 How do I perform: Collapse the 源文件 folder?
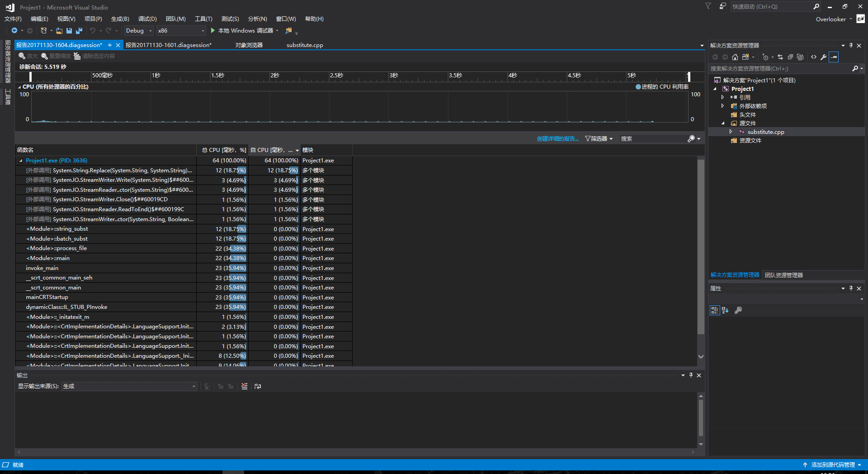point(723,123)
